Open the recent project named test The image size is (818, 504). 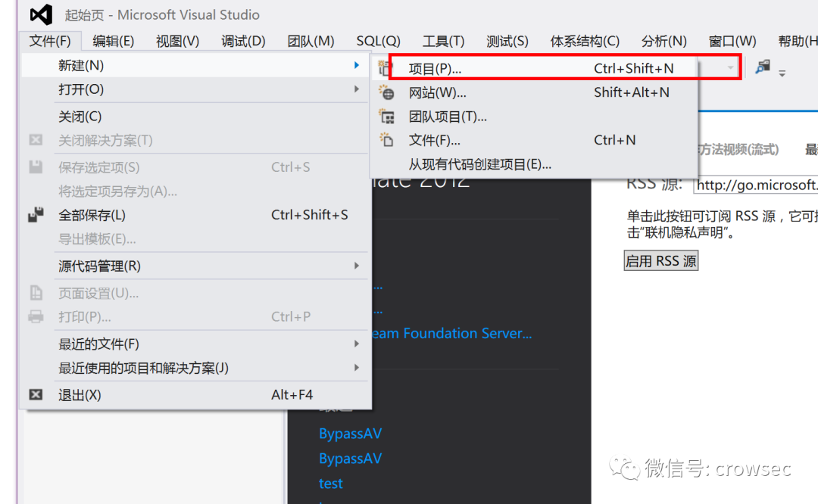tap(331, 484)
